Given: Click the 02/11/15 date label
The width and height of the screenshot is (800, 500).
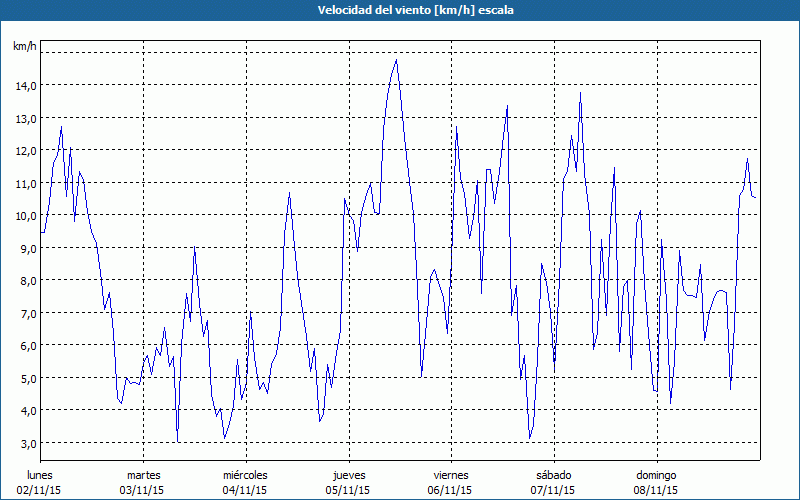Looking at the screenshot, I should pos(40,490).
